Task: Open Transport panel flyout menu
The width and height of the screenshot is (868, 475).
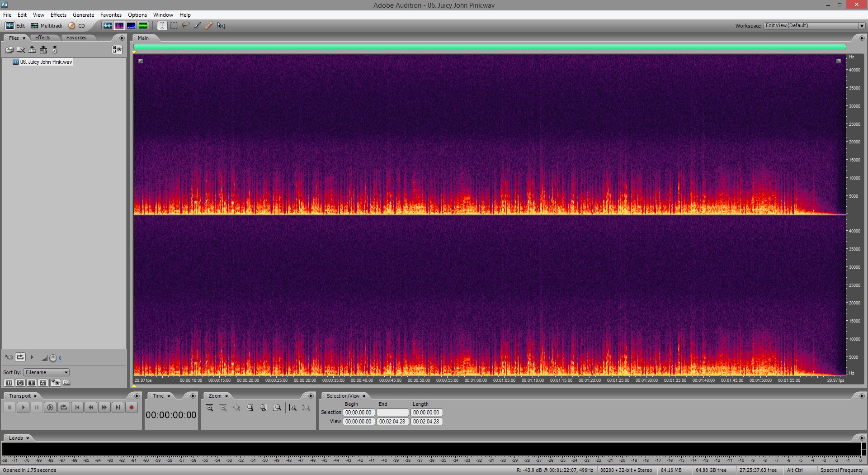Action: 137,396
